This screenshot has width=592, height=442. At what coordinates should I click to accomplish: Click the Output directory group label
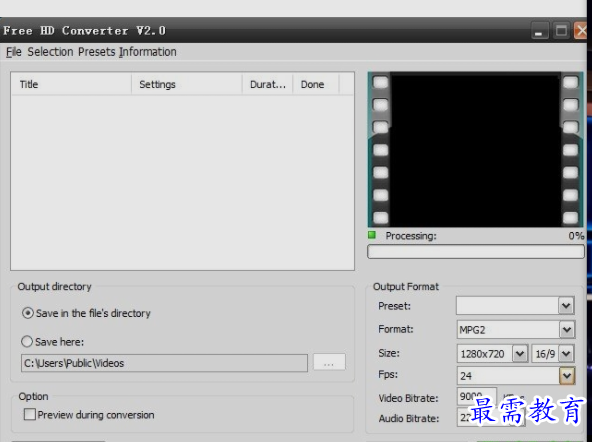pyautogui.click(x=54, y=286)
